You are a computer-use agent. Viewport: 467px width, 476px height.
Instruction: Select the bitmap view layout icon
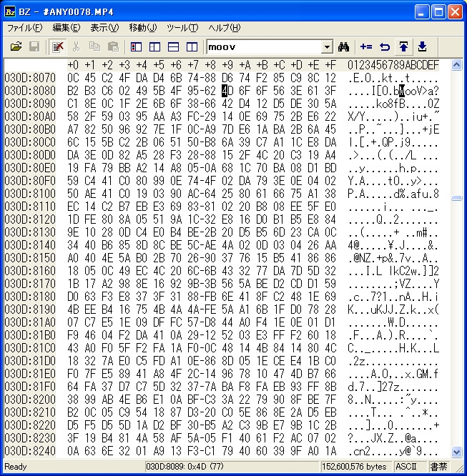tap(136, 46)
